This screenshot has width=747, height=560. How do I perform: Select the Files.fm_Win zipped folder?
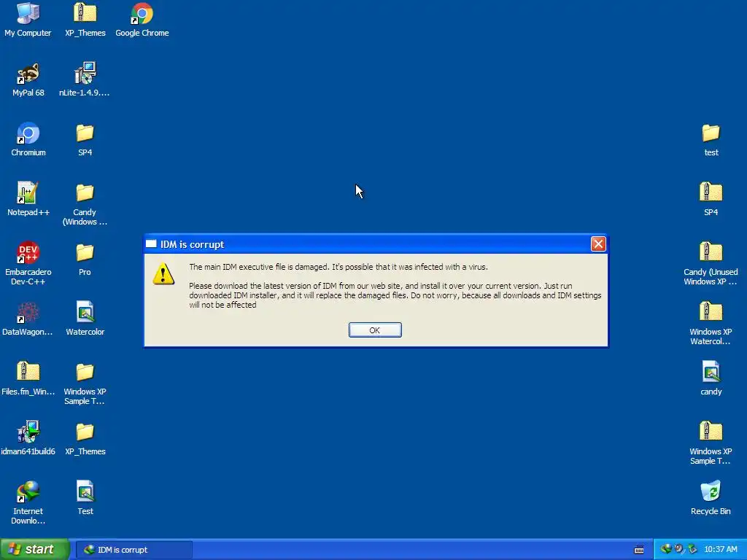[x=28, y=378]
